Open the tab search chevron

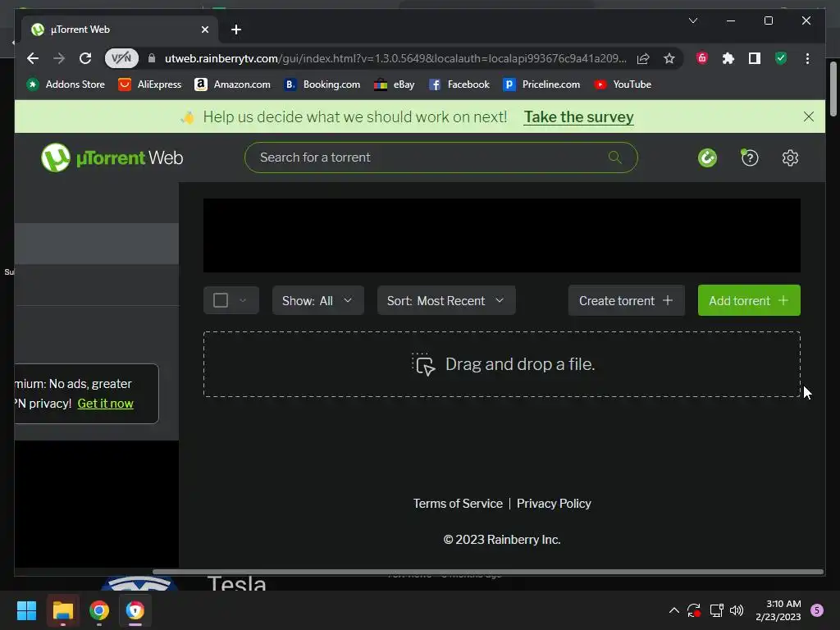(x=692, y=21)
